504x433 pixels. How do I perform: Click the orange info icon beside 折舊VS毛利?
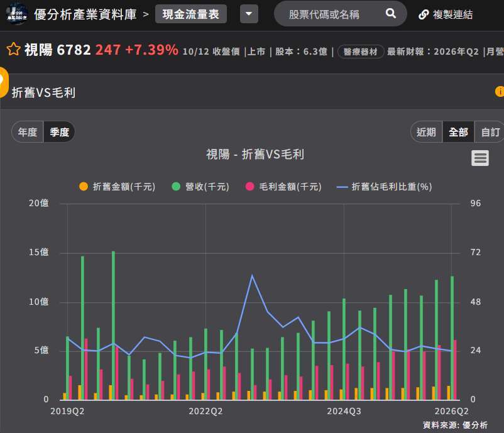500,91
